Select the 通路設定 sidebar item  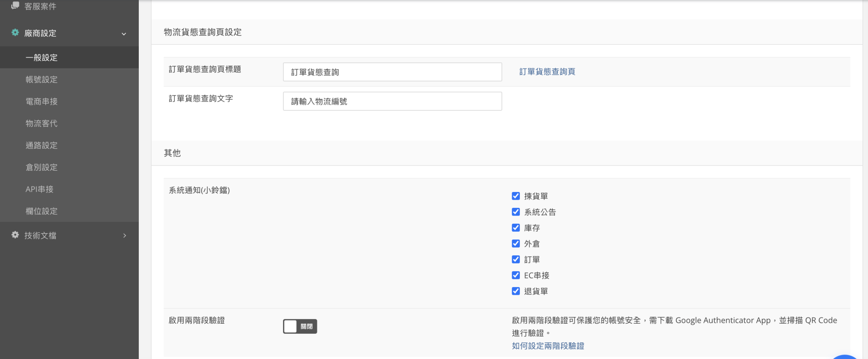point(42,145)
